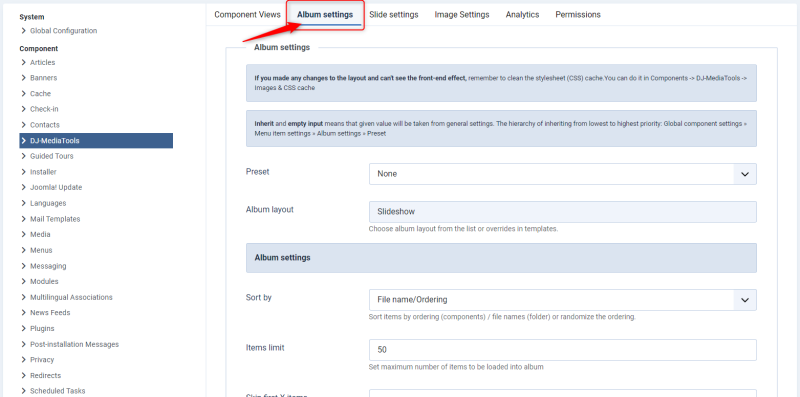Screen dimensions: 800x397
Task: Click the chevron icon beside News Feeds
Action: pyautogui.click(x=23, y=312)
